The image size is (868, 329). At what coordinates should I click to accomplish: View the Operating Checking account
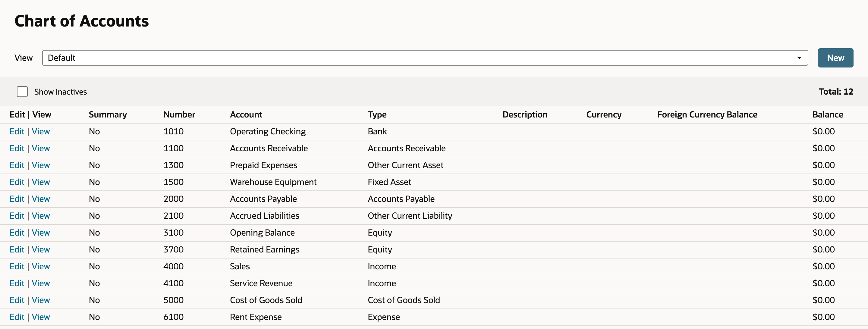(x=41, y=131)
